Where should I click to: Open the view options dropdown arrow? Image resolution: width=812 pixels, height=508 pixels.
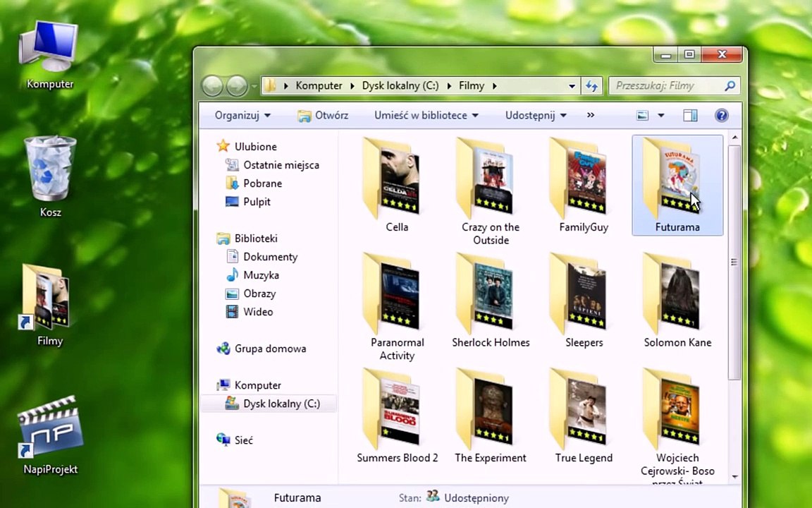point(660,116)
